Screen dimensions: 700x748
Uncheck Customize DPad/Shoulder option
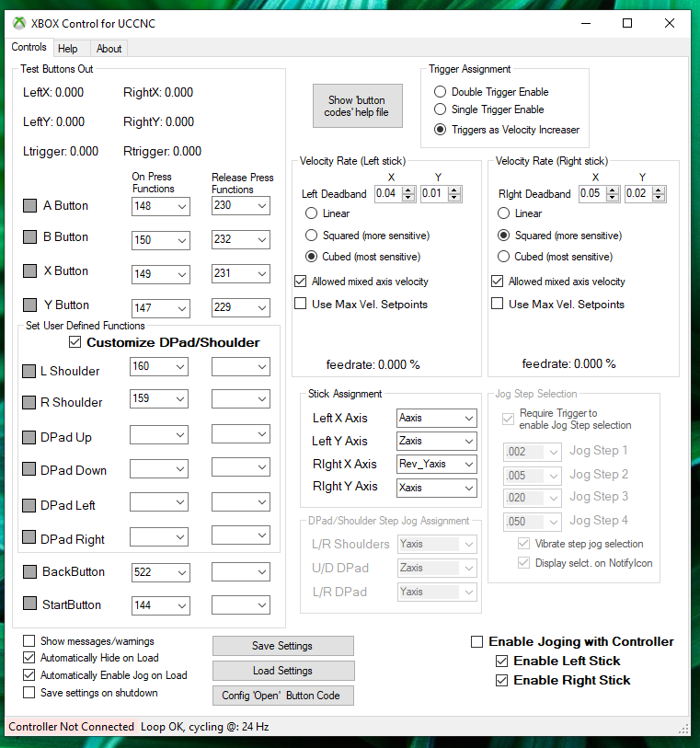coord(75,342)
